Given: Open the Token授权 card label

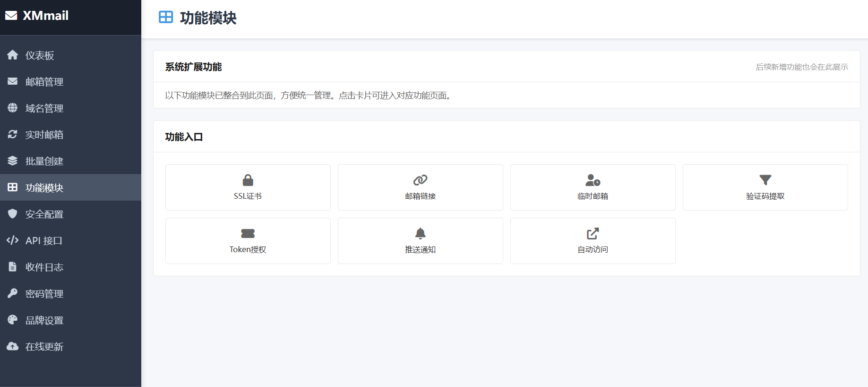Looking at the screenshot, I should point(248,249).
